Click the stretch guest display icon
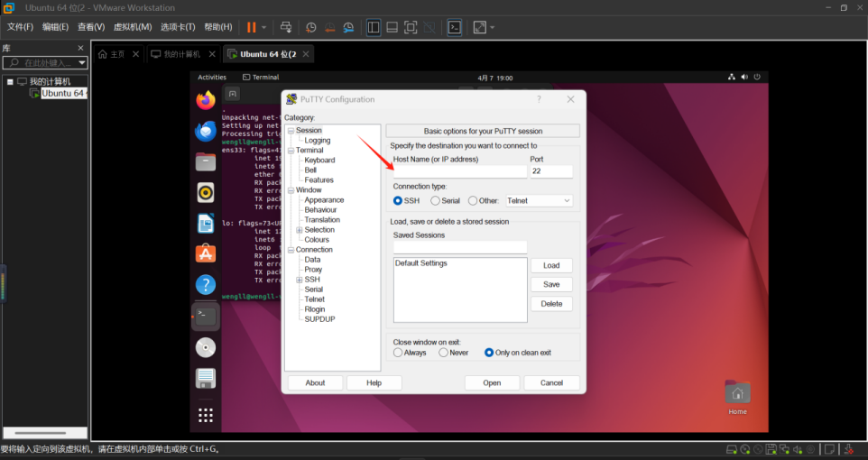The width and height of the screenshot is (868, 460). [x=479, y=27]
